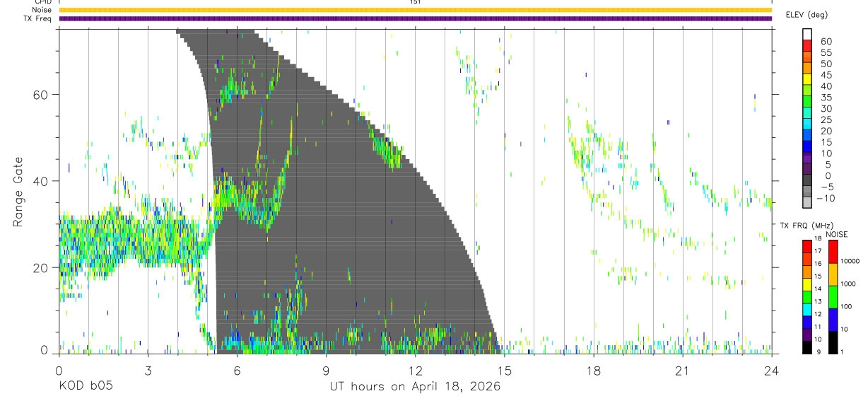The width and height of the screenshot is (868, 401).
Task: Click the "Noise" row label
Action: pos(42,10)
